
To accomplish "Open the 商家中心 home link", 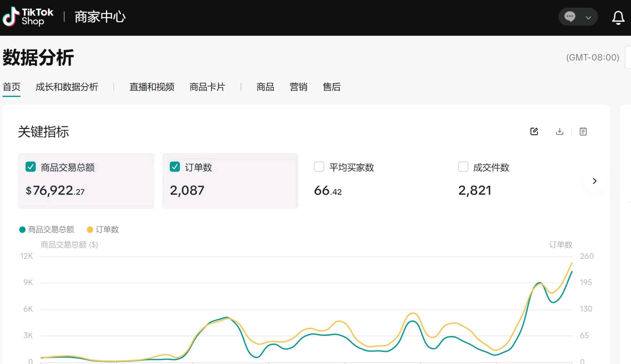I will 99,17.
